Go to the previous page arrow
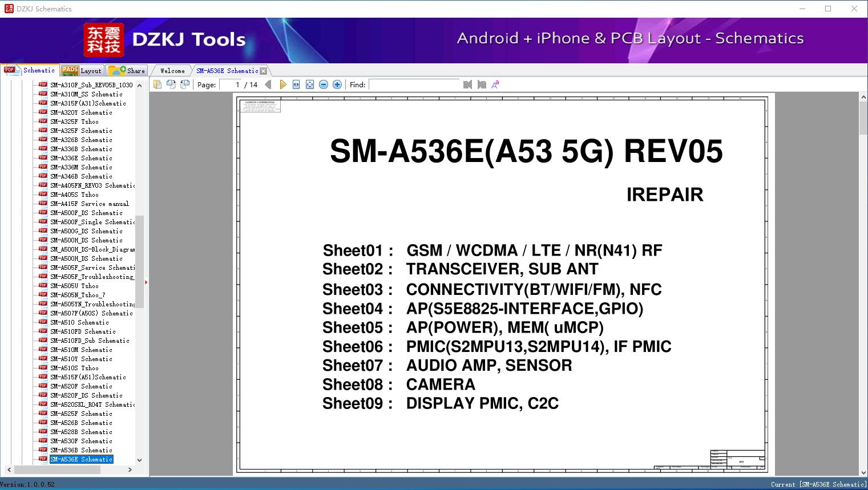The height and width of the screenshot is (490, 868). (x=269, y=84)
